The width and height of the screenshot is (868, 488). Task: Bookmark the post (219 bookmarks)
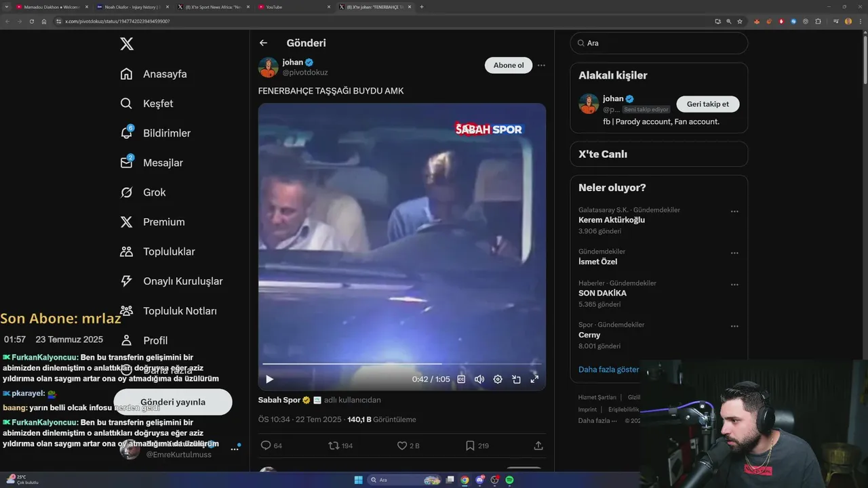[477, 445]
